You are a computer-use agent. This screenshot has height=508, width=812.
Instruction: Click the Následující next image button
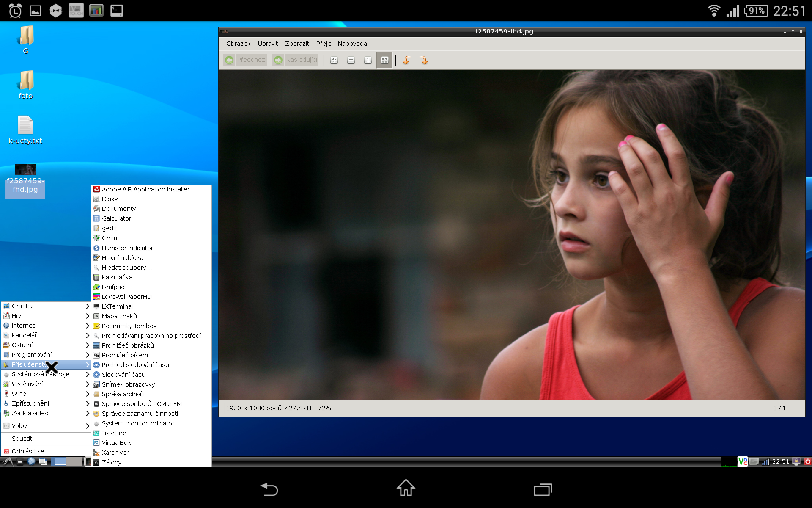pos(295,60)
